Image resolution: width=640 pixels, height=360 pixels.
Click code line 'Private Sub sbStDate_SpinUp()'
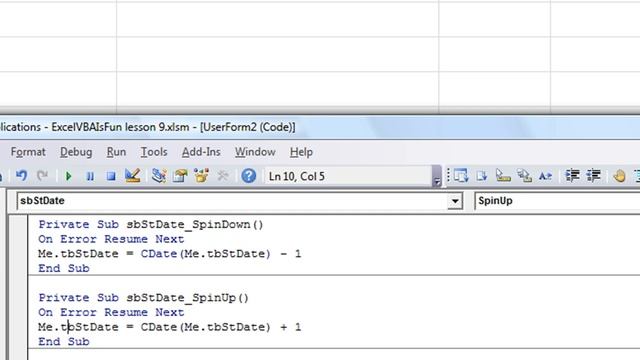[144, 298]
